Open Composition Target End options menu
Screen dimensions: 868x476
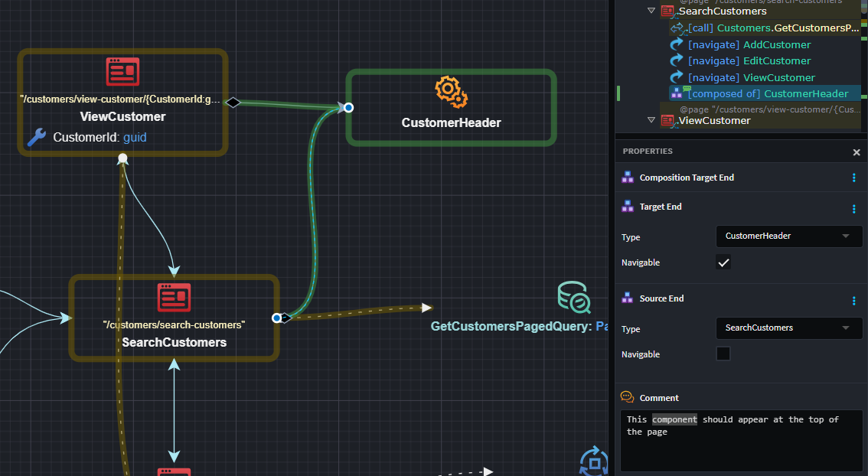853,178
